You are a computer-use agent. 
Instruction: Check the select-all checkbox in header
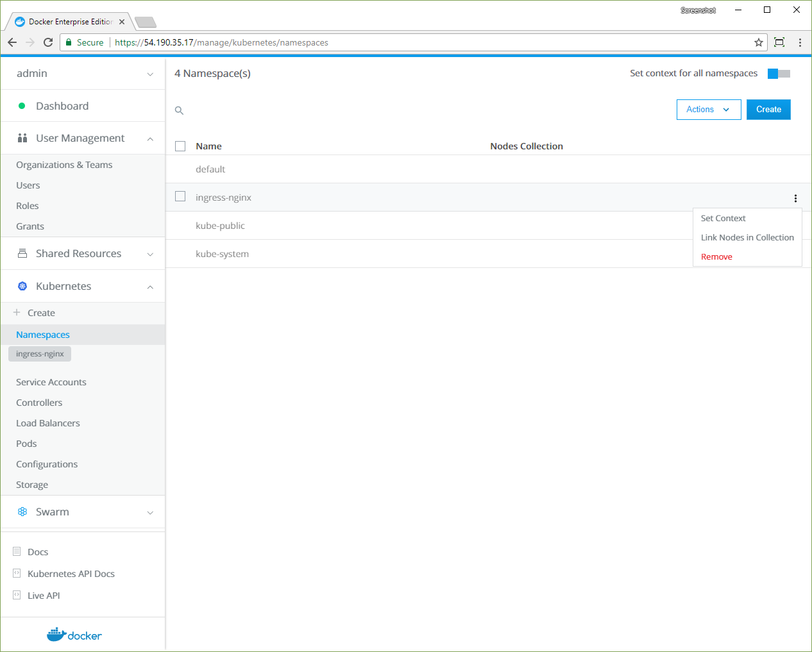point(180,146)
